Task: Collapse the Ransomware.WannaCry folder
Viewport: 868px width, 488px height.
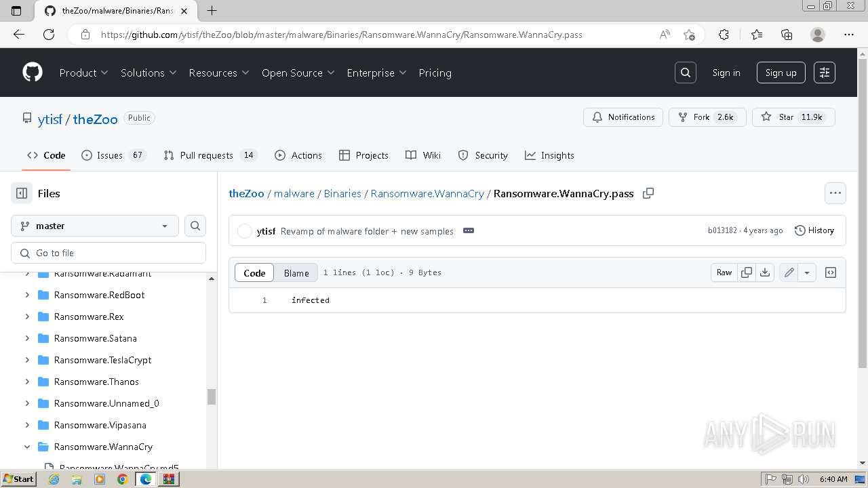Action: click(27, 447)
